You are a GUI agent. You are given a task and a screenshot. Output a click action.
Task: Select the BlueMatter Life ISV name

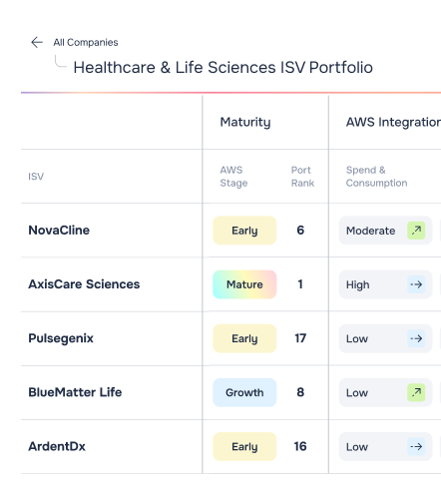[75, 392]
